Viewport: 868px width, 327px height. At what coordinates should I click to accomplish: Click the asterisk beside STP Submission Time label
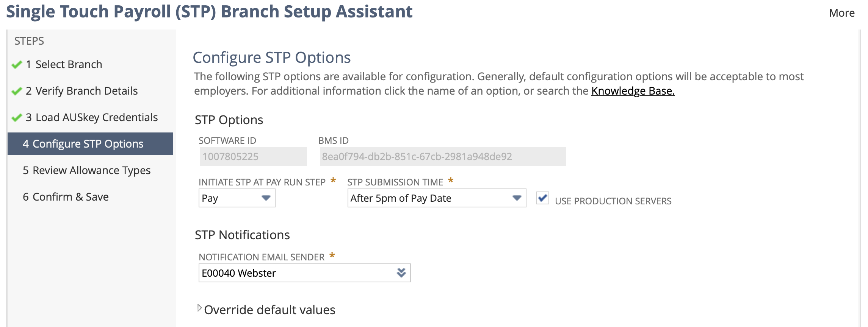pyautogui.click(x=451, y=181)
